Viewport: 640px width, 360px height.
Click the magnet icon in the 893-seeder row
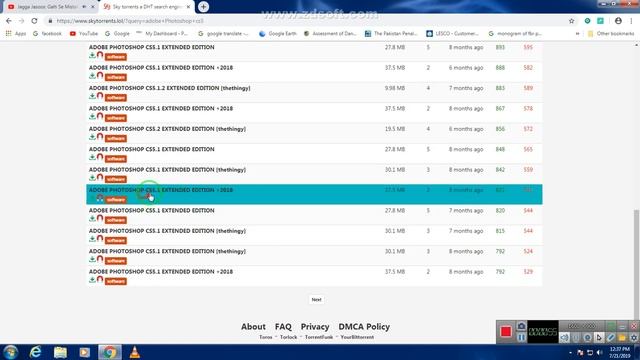coord(100,55)
